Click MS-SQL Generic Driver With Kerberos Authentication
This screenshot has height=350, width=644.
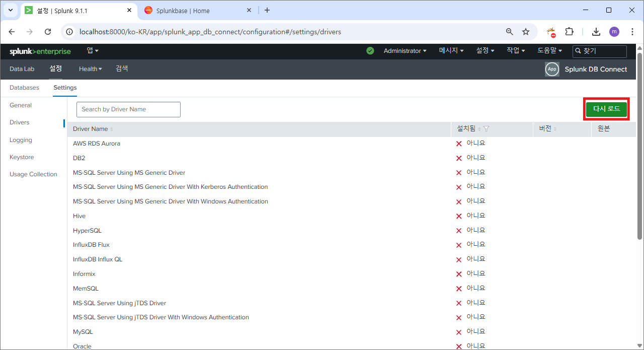(170, 187)
